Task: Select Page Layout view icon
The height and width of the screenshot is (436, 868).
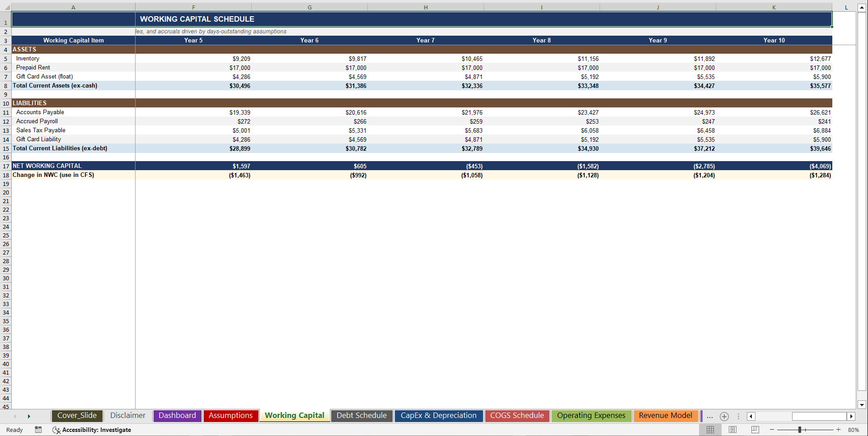Action: click(x=732, y=430)
